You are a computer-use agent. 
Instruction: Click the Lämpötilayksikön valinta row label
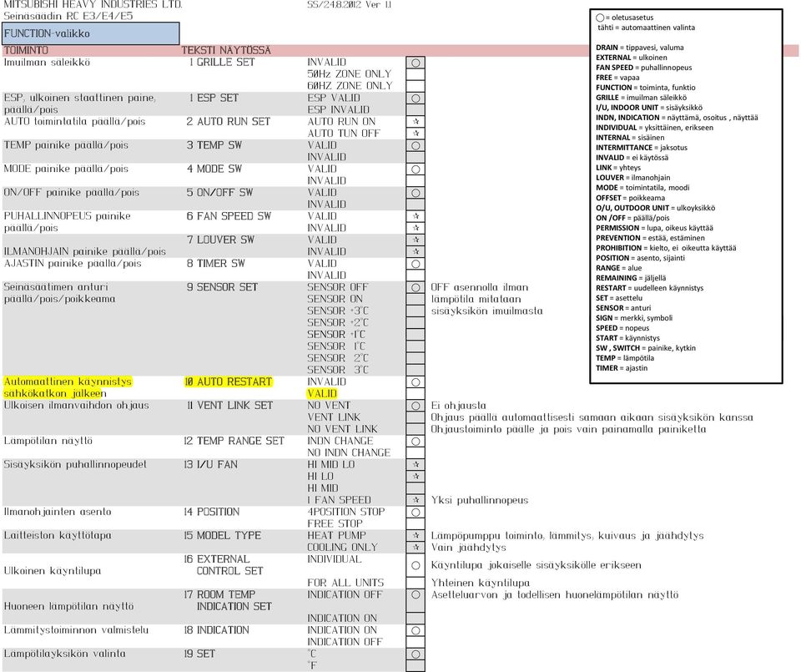pyautogui.click(x=64, y=654)
